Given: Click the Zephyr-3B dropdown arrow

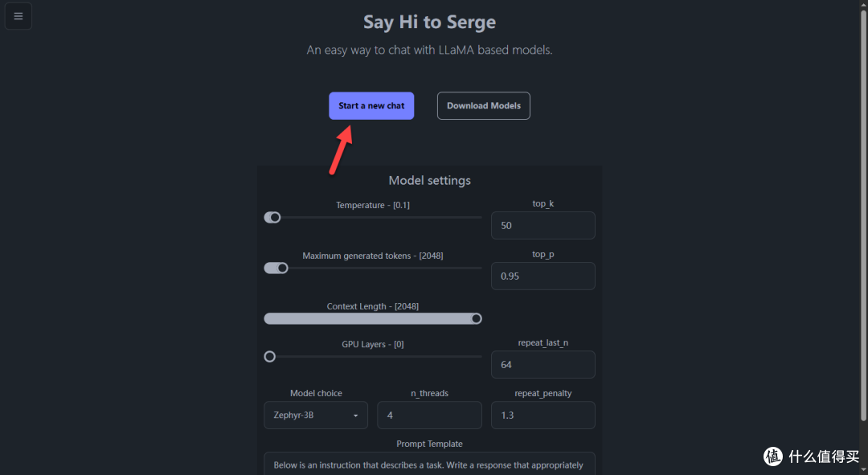Looking at the screenshot, I should (x=355, y=416).
